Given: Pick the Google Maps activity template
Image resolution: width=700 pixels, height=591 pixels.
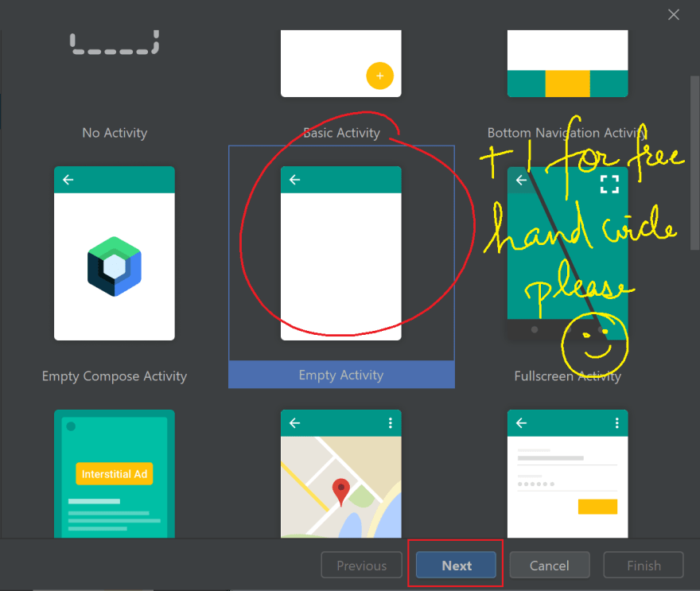Looking at the screenshot, I should pos(341,473).
